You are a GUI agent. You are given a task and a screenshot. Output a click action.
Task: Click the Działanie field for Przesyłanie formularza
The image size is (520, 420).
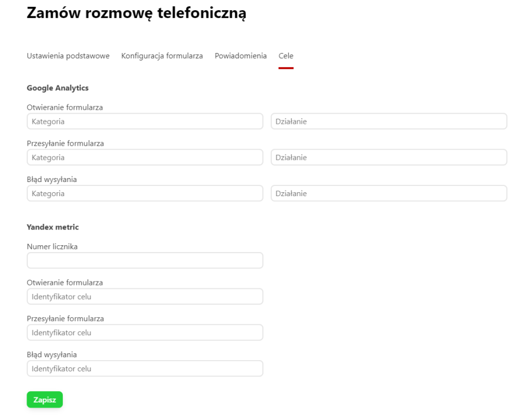(389, 157)
